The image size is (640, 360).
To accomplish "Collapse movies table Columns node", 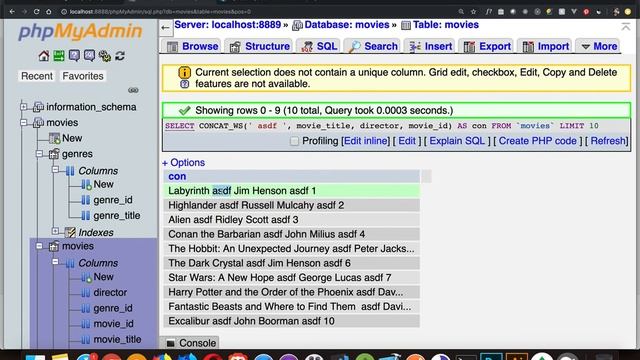I will (x=55, y=262).
